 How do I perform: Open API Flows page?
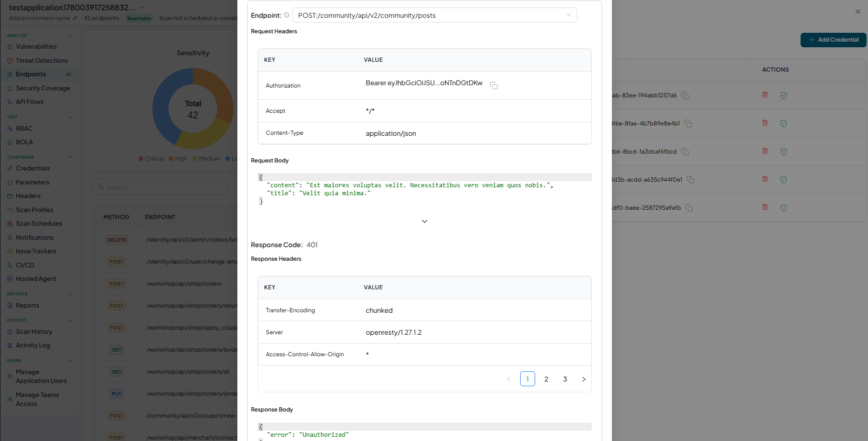tap(29, 102)
